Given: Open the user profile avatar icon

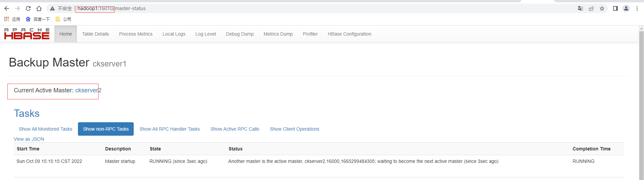Looking at the screenshot, I should point(626,8).
